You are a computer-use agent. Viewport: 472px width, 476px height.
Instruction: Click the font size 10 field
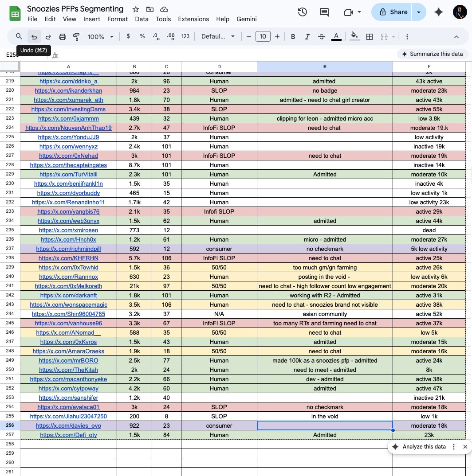tap(263, 36)
